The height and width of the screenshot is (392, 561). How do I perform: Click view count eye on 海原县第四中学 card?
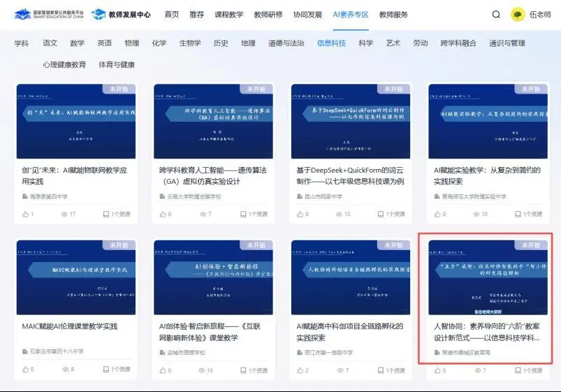pyautogui.click(x=64, y=214)
